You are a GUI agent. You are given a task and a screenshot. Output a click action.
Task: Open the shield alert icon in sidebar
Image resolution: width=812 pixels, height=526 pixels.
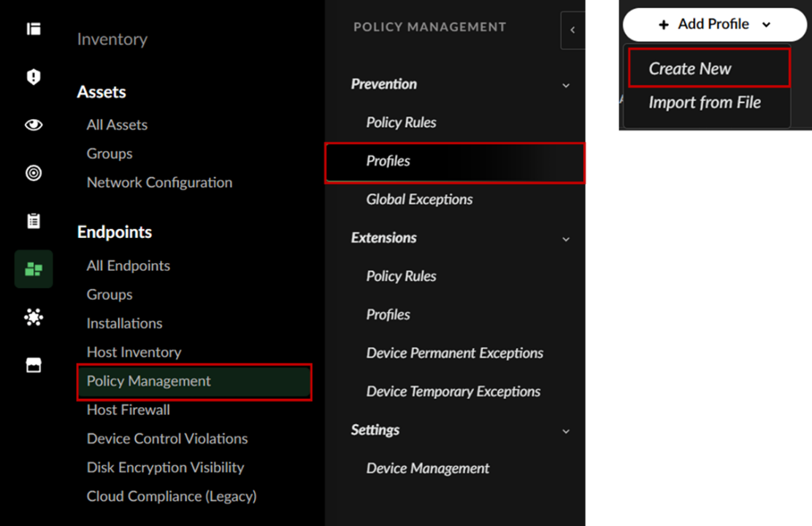pyautogui.click(x=34, y=77)
